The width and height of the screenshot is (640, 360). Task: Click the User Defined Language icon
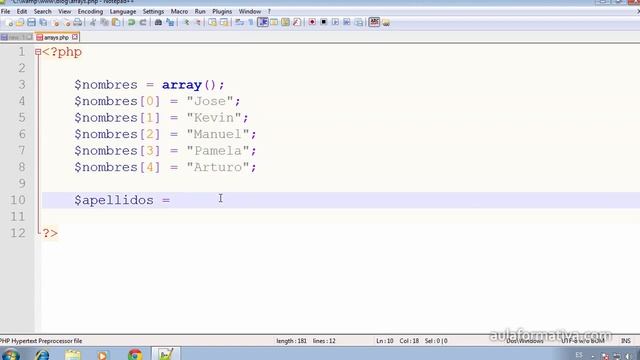[x=274, y=22]
